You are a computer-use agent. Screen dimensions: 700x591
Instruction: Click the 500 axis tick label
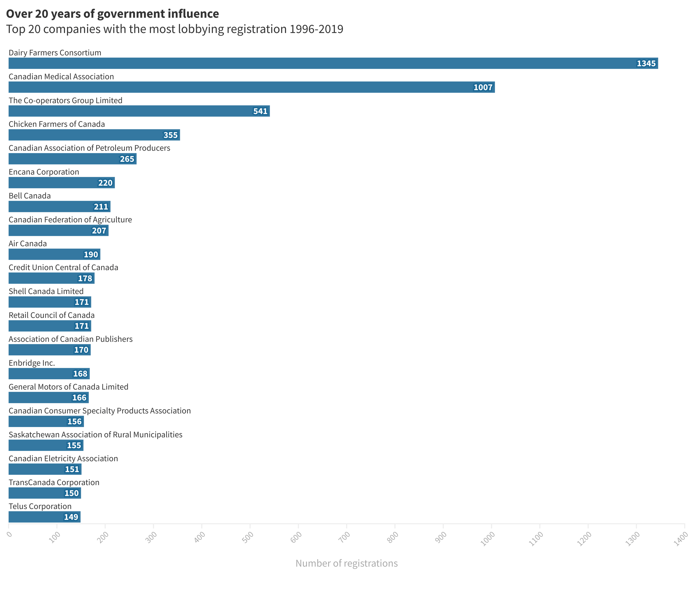(x=248, y=537)
